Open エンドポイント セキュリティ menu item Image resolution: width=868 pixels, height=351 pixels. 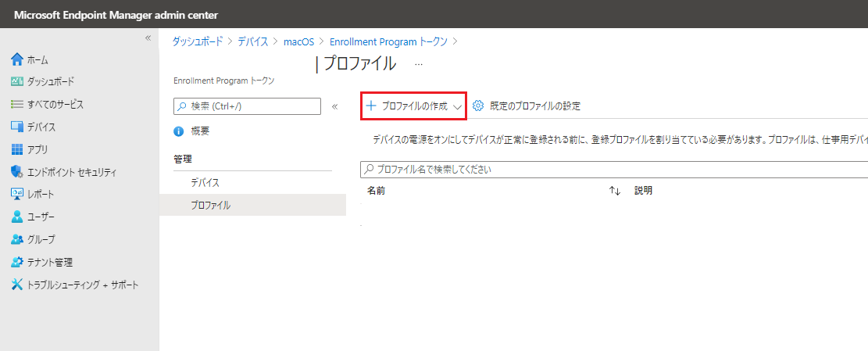[x=72, y=172]
